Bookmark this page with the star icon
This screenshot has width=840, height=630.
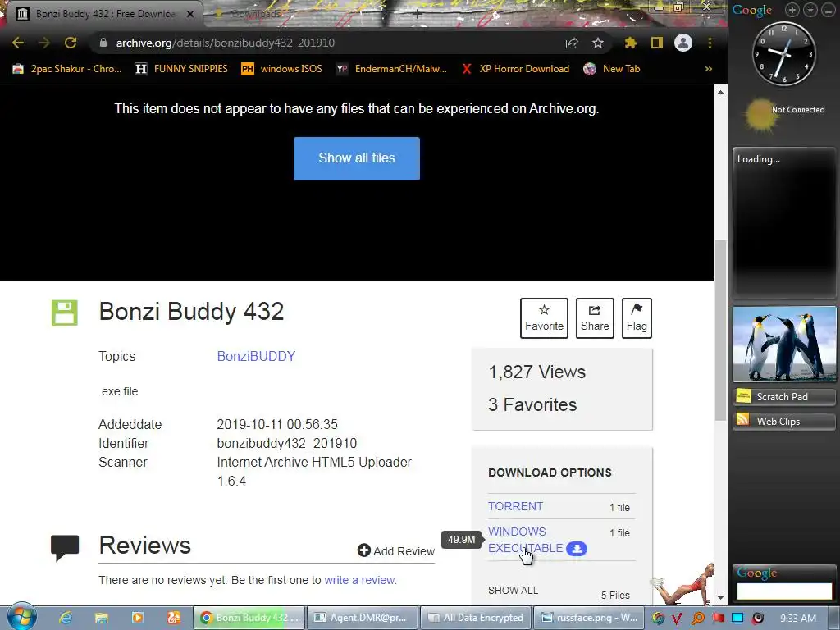(x=598, y=43)
